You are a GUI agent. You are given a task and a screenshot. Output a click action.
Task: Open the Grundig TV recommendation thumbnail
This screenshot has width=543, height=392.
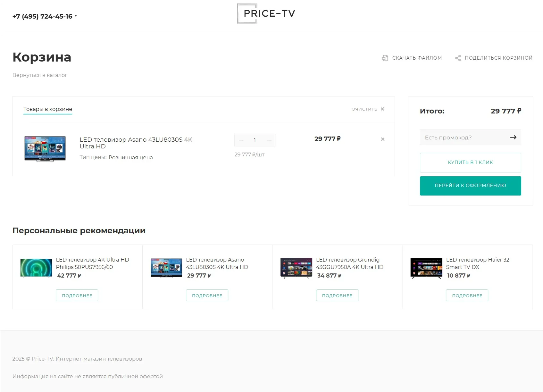[x=296, y=268]
